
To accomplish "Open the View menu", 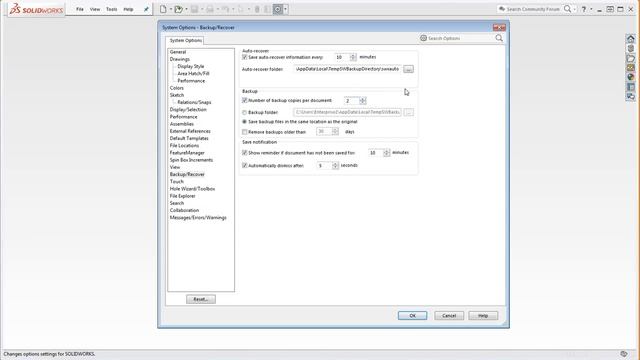I will [x=95, y=9].
